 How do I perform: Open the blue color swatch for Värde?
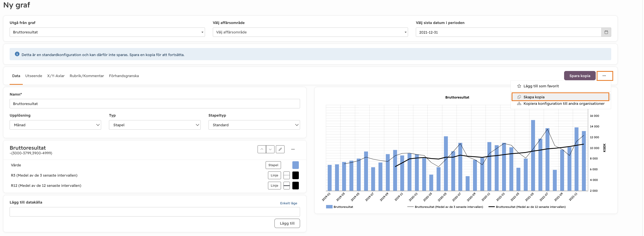tap(295, 165)
